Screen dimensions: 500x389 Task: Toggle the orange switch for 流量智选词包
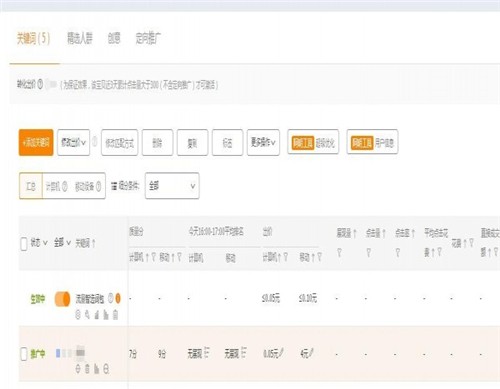(x=63, y=299)
